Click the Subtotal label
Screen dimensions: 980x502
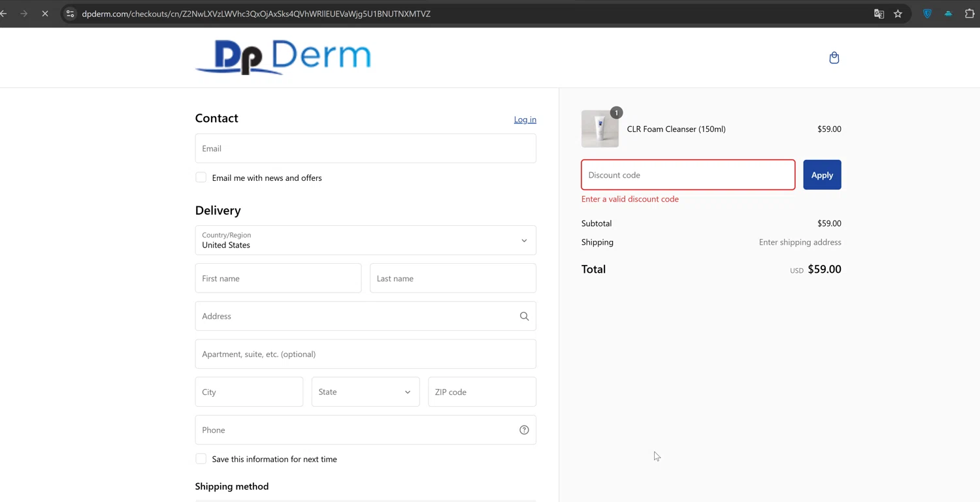click(596, 223)
